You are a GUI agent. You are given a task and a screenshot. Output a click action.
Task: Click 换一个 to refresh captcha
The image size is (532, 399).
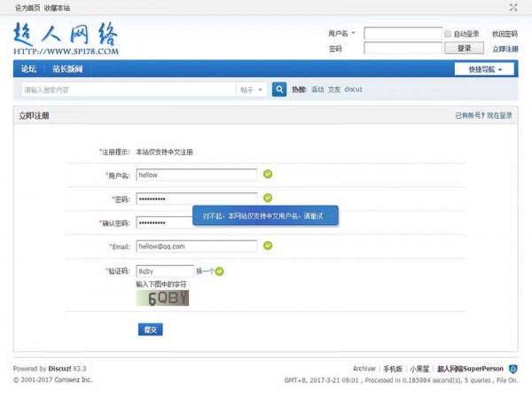pos(204,271)
